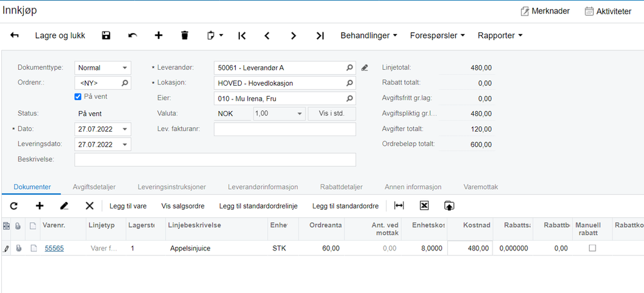The image size is (644, 293).
Task: Expand the Forespørsler menu
Action: point(438,35)
